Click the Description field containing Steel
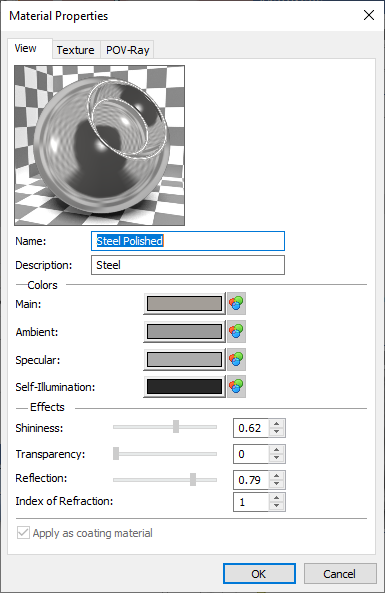Image resolution: width=385 pixels, height=593 pixels. (188, 265)
